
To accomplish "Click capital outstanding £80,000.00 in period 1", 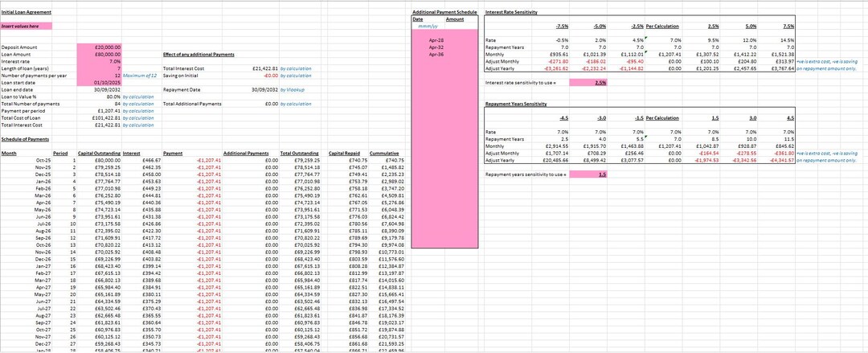I will tap(108, 160).
